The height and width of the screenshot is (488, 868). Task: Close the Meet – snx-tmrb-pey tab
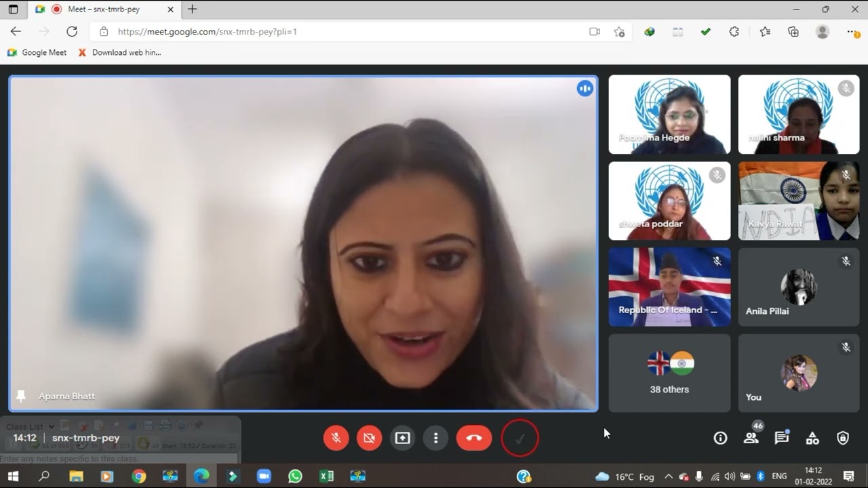[x=170, y=9]
